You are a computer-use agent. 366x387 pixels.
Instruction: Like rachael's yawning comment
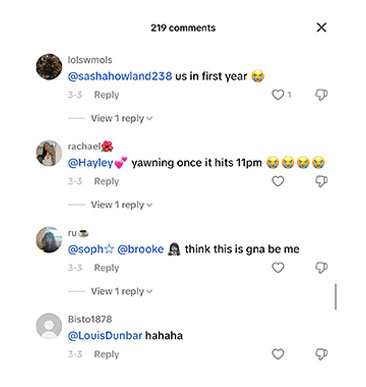278,181
